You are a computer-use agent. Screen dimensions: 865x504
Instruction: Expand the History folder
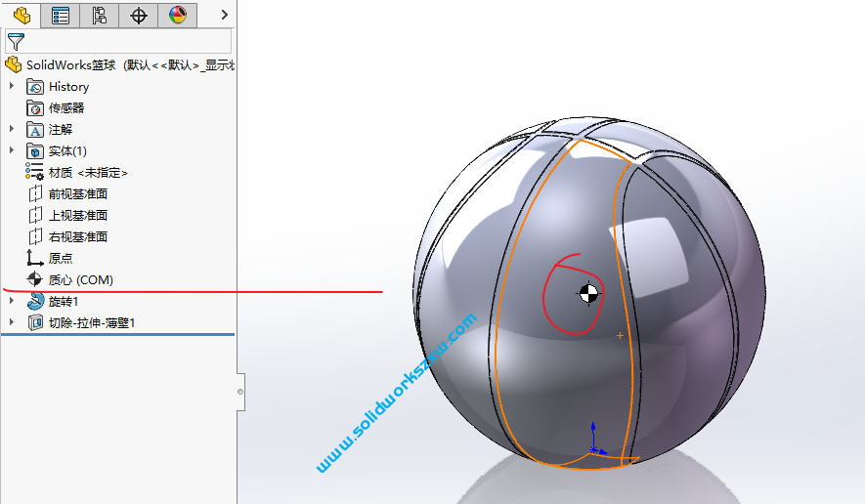12,86
